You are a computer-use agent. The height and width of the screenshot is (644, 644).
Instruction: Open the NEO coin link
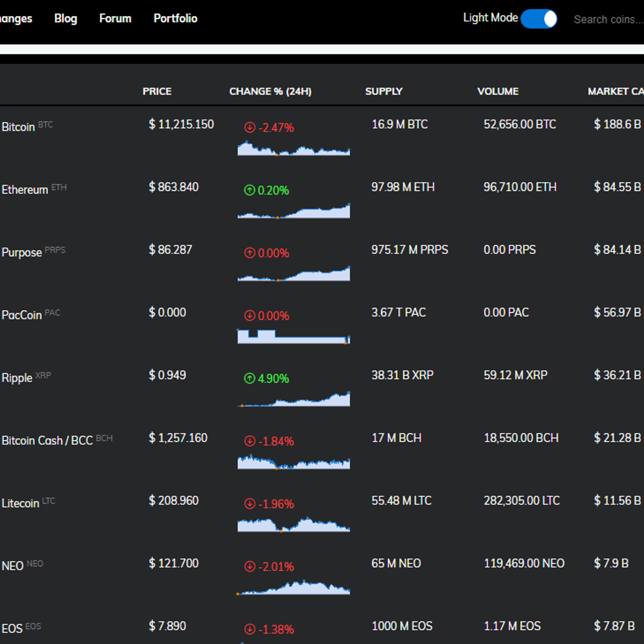(x=12, y=566)
